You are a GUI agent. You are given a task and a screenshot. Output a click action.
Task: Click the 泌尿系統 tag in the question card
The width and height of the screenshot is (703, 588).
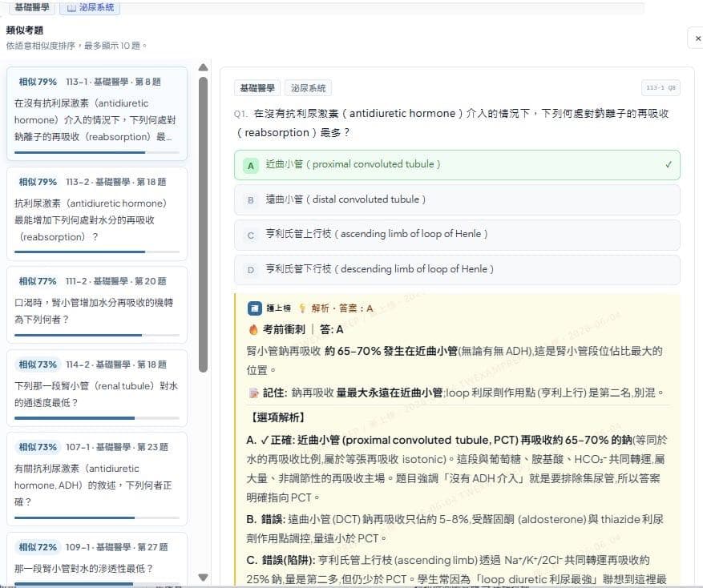coord(309,88)
